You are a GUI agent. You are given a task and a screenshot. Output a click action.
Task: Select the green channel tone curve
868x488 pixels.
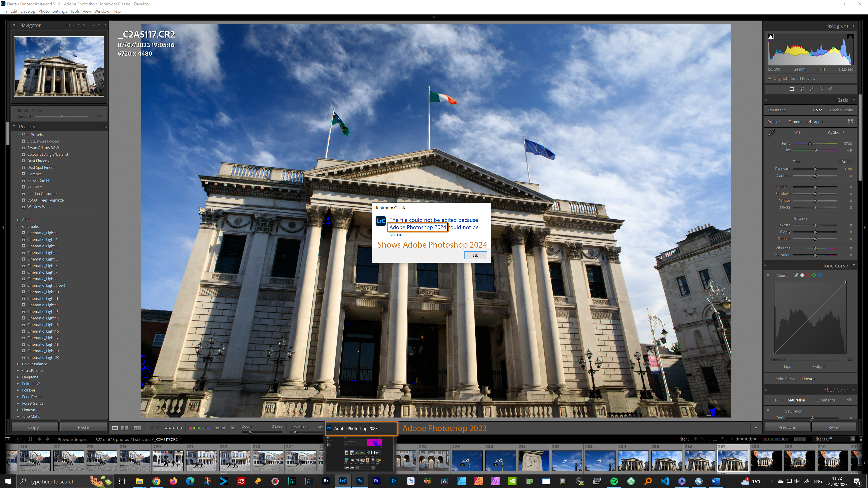[814, 275]
